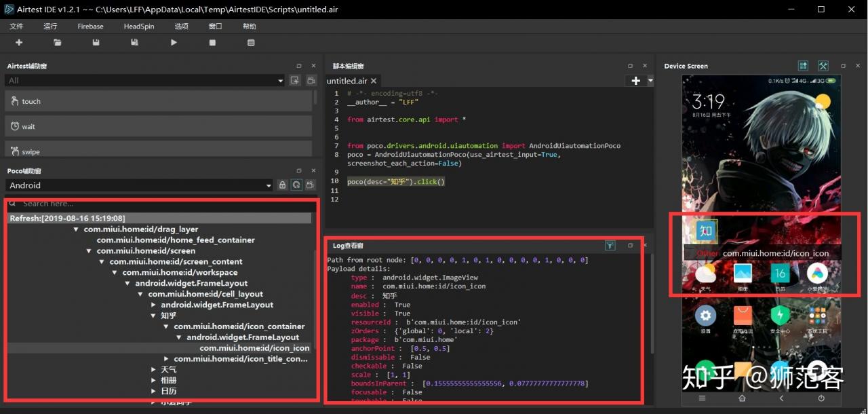The width and height of the screenshot is (868, 414).
Task: Collapse the com.miui.home:id/screen node
Action: [90, 251]
